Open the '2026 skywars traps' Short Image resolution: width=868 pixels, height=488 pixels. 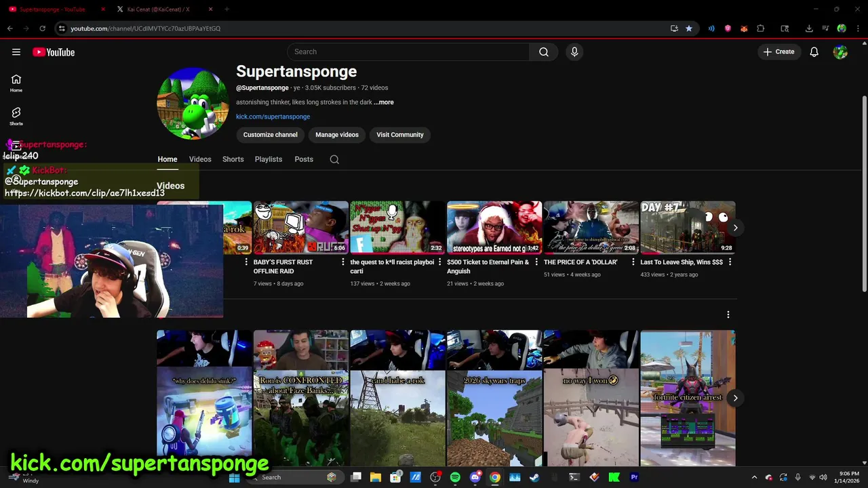(x=494, y=399)
